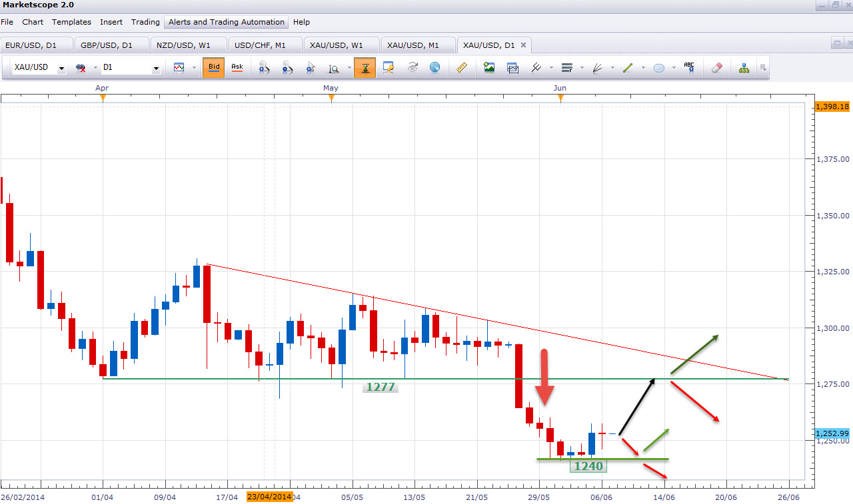Click the 1,398.18 price tag
Screen dimensions: 853x504
tap(832, 107)
